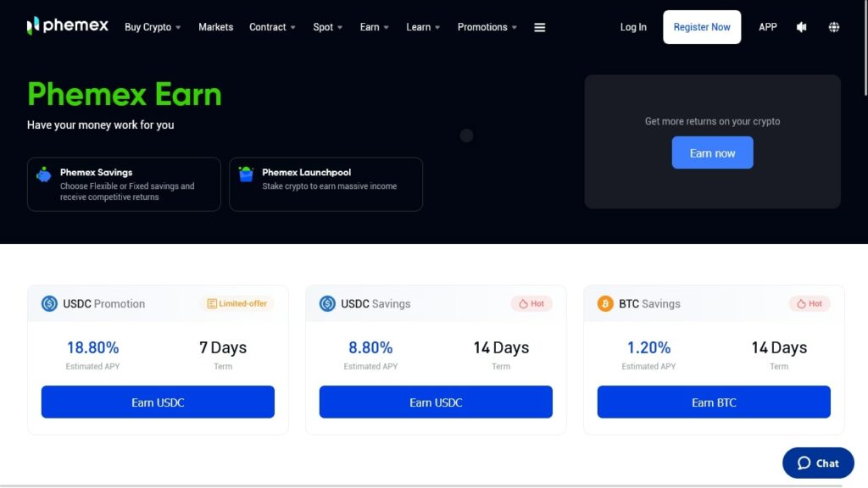
Task: Expand the Promotions dropdown menu
Action: 487,27
